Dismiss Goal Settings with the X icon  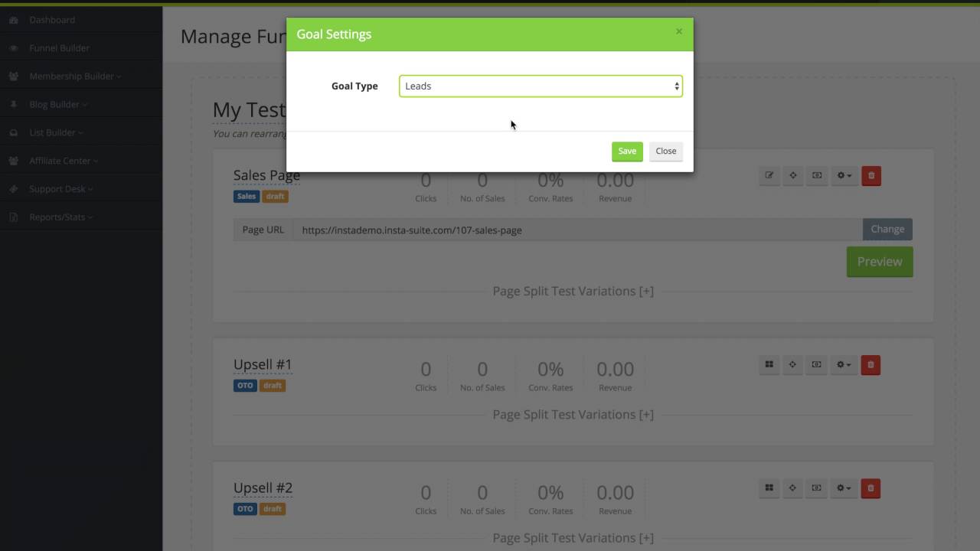click(x=678, y=31)
